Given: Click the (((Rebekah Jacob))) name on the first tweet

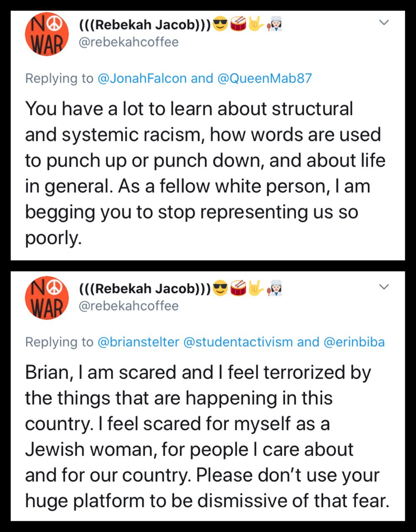Looking at the screenshot, I should 145,25.
